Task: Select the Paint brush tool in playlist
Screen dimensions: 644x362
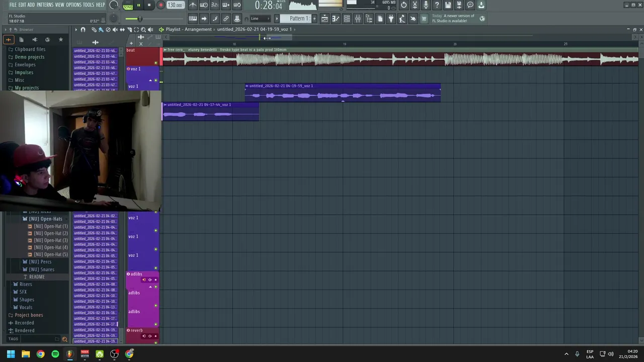Action: pos(101,30)
